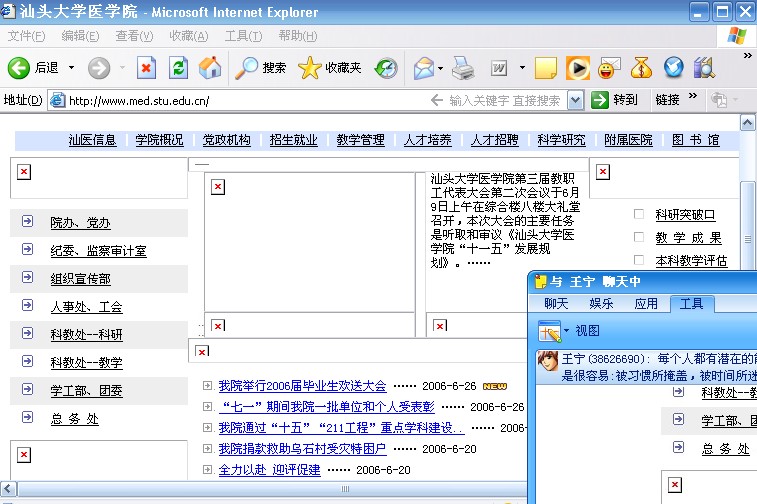Switch to 聊天 tab in chat window
The image size is (757, 504).
[556, 304]
